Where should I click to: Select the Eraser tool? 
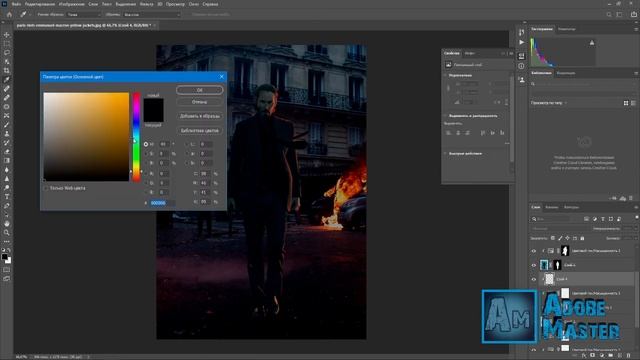pyautogui.click(x=7, y=151)
